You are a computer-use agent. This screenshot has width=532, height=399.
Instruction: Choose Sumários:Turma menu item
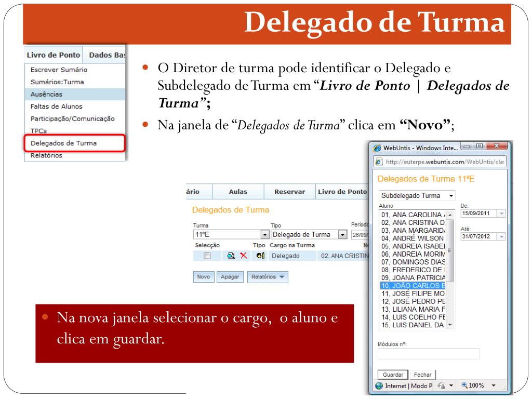click(x=75, y=82)
